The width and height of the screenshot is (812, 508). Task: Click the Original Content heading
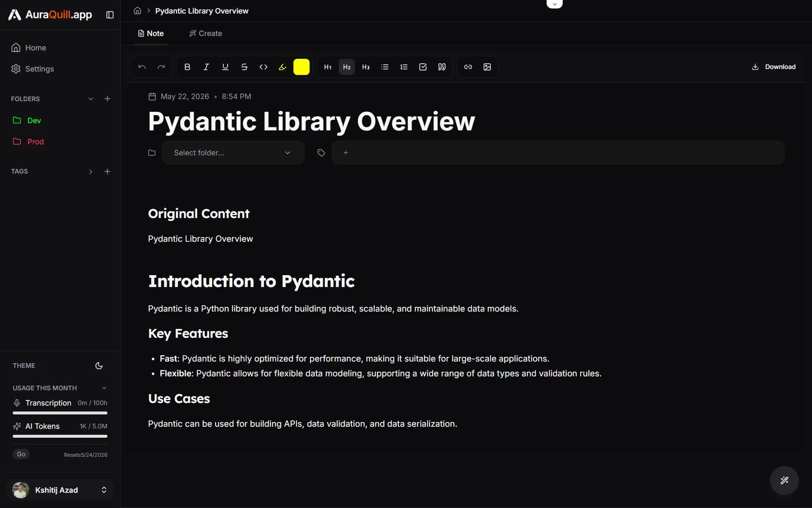pos(199,214)
